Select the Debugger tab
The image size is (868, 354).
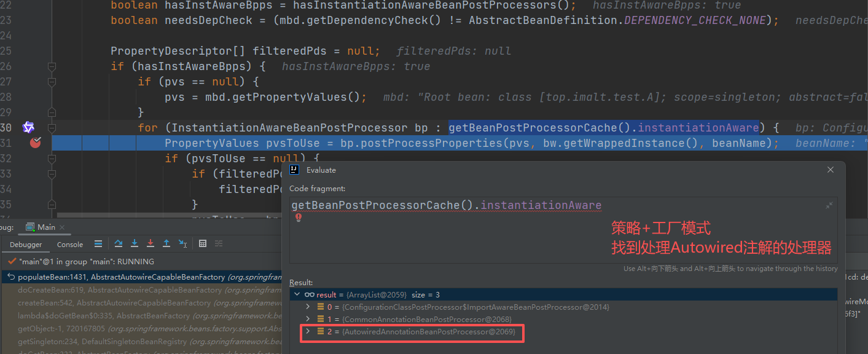pos(26,245)
